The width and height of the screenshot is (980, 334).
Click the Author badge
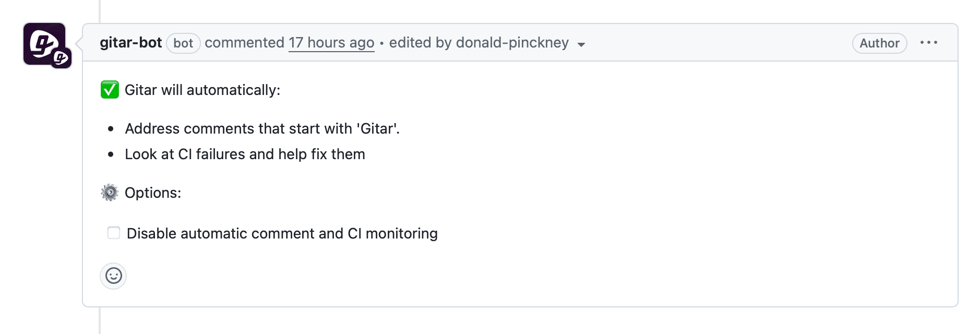pos(879,43)
